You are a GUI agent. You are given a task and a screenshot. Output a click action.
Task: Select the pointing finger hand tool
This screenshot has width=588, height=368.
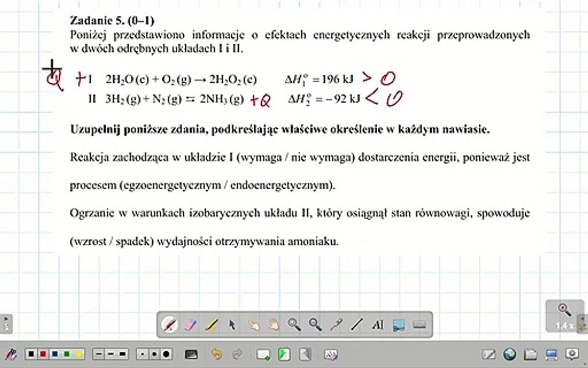pos(253,324)
